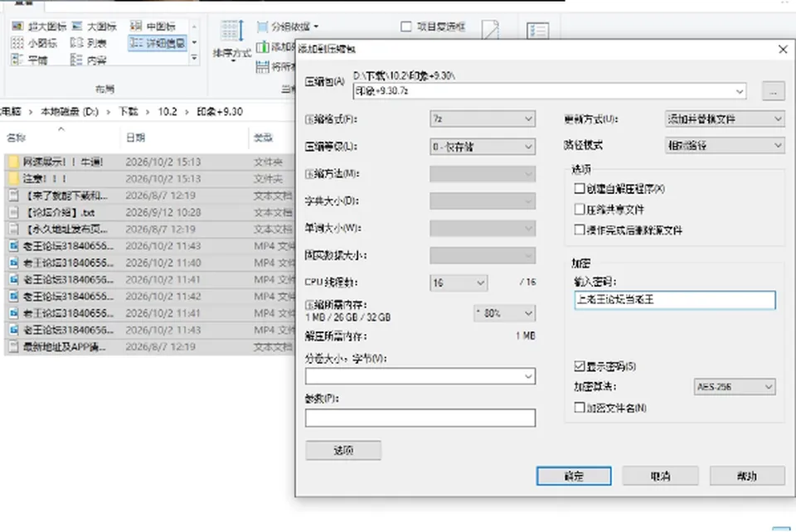Click 取消 to cancel the archive dialog

tap(661, 476)
